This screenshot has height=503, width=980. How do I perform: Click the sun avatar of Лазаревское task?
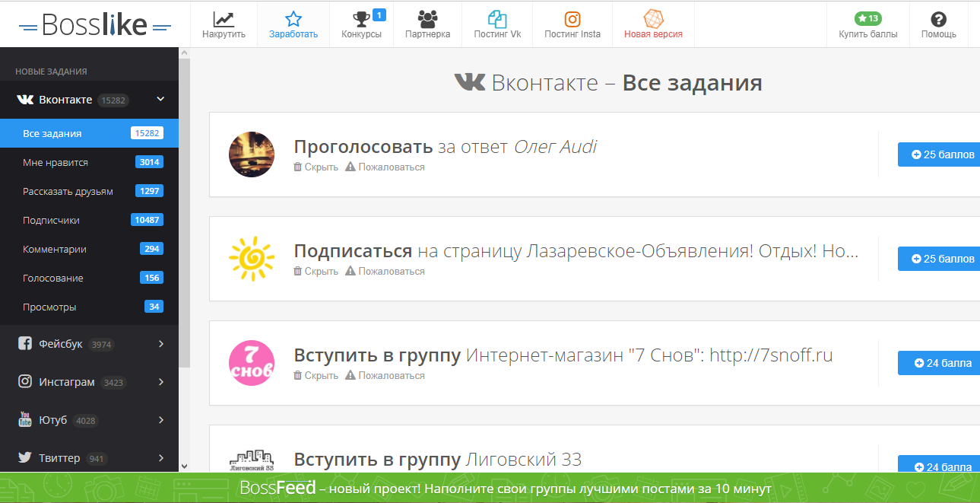(252, 259)
